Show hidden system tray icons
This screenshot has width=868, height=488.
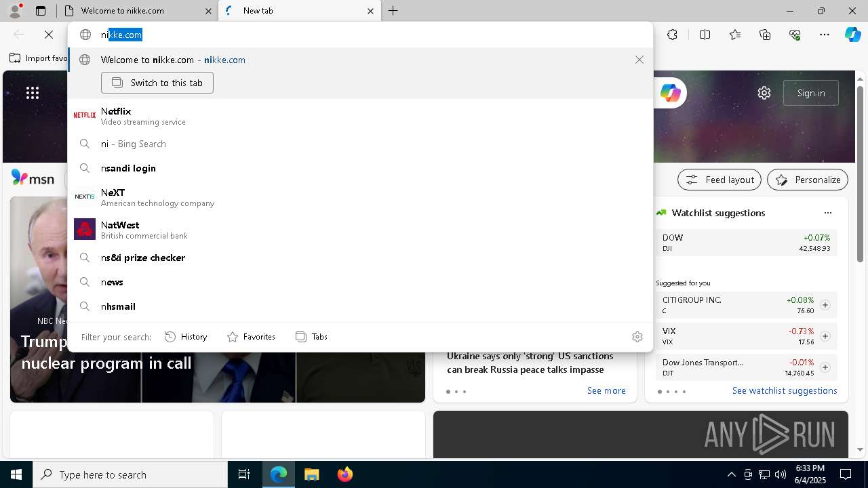(731, 474)
